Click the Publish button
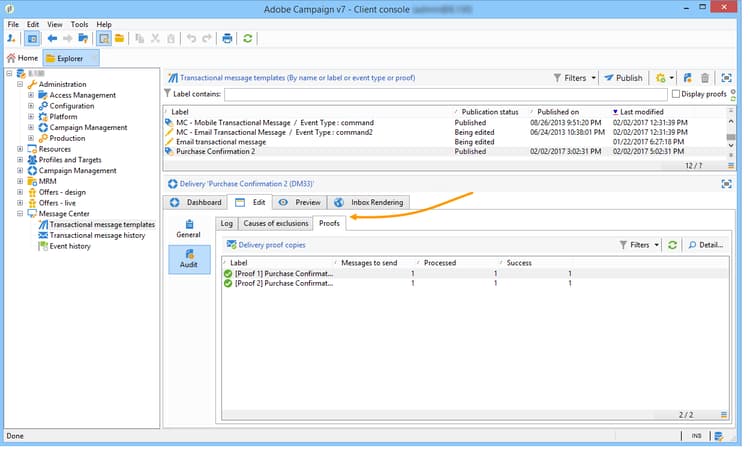This screenshot has height=454, width=750. 623,78
